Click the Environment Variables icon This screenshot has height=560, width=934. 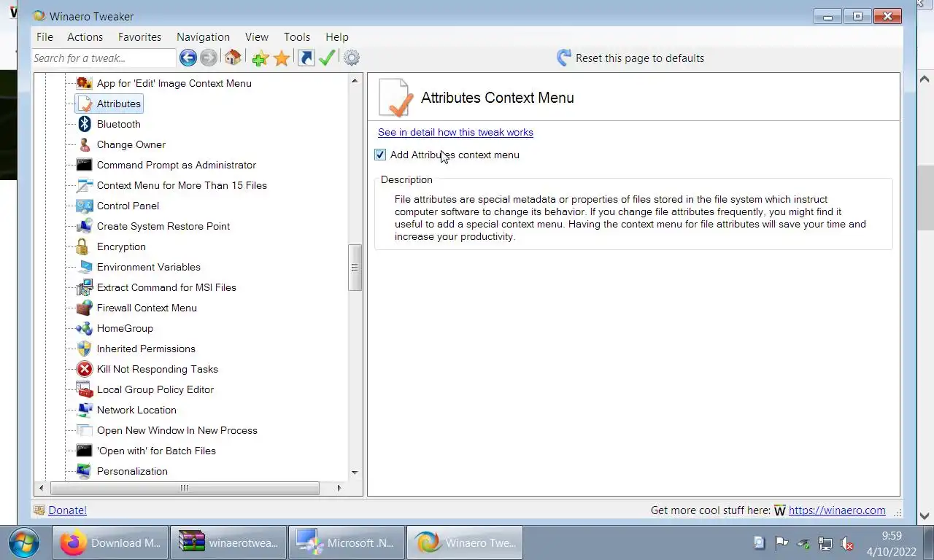(x=85, y=267)
